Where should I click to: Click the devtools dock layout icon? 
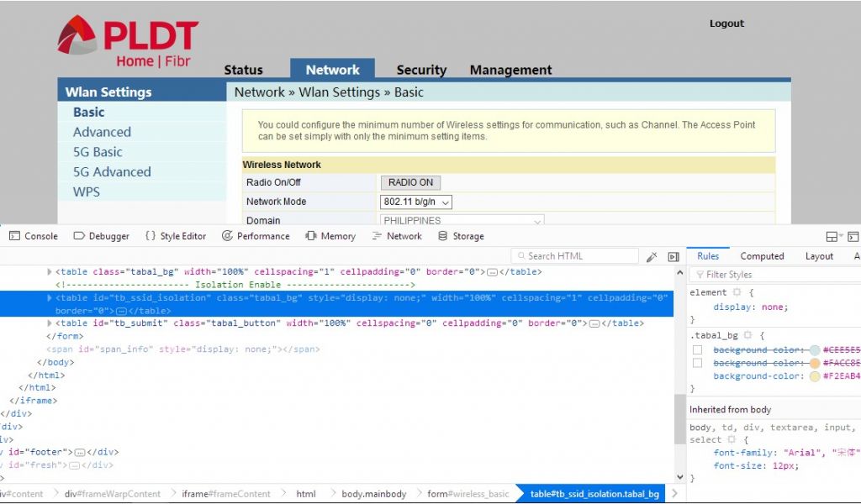pyautogui.click(x=832, y=237)
